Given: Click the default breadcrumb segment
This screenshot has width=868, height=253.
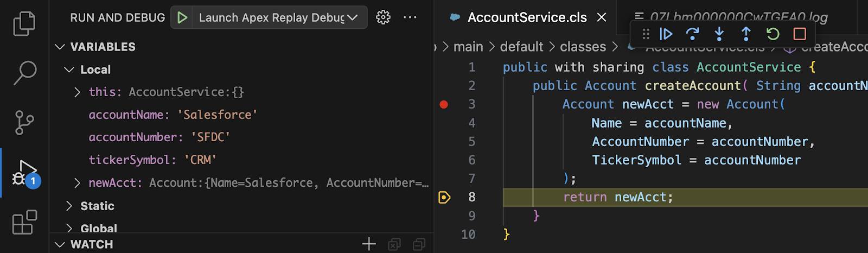Looking at the screenshot, I should [x=521, y=47].
